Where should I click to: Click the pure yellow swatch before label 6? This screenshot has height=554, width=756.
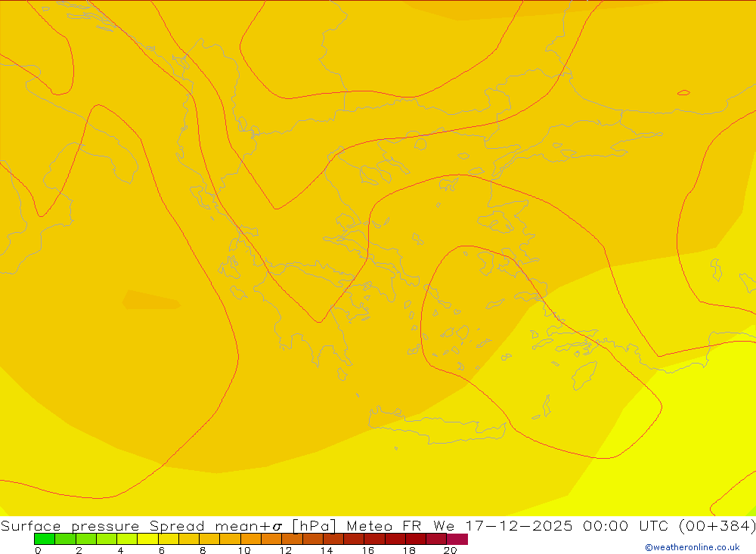point(147,539)
